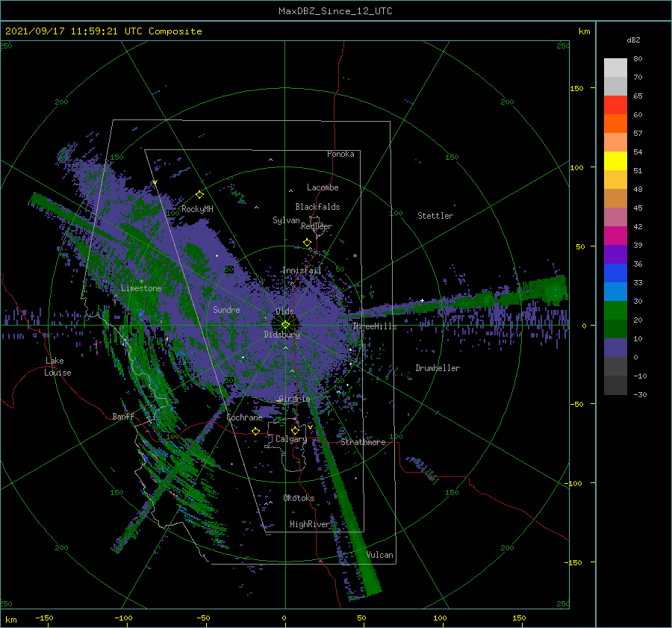Click the dBZ legend heading
This screenshot has height=628, width=672.
coord(633,40)
